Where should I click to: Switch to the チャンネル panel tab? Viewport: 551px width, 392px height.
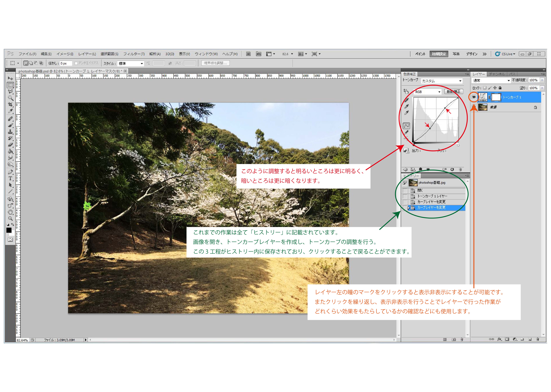coord(497,74)
